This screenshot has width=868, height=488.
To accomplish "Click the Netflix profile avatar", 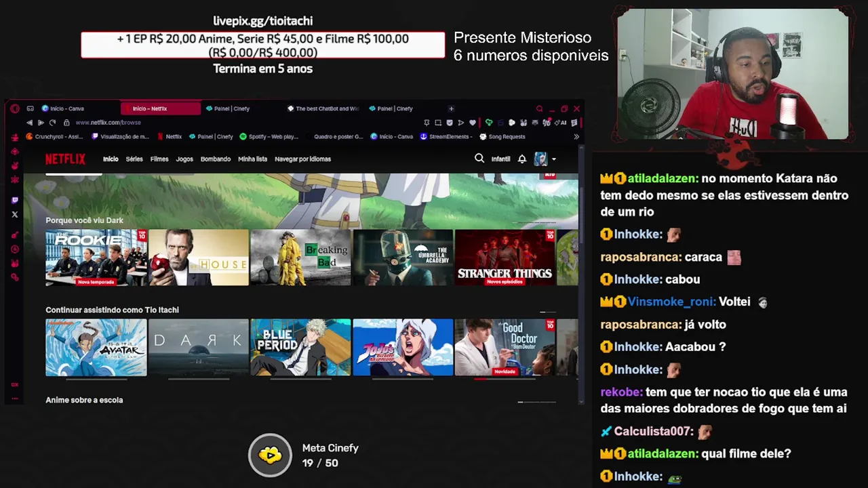I will click(x=540, y=159).
